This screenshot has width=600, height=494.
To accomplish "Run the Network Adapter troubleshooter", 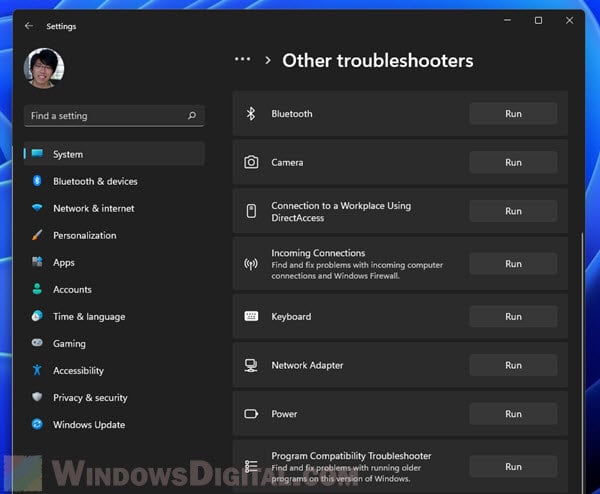I will [x=513, y=365].
